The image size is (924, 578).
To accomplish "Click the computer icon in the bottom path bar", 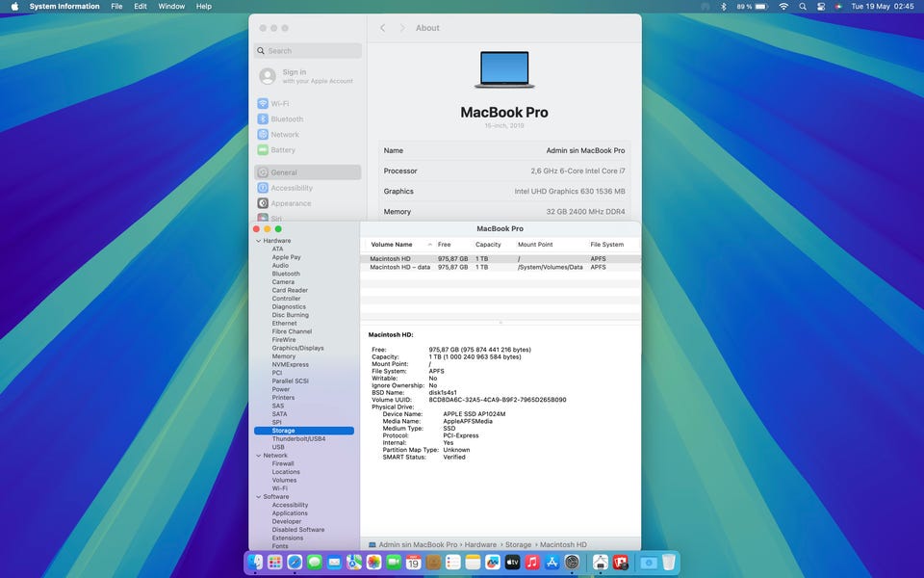I will (372, 544).
